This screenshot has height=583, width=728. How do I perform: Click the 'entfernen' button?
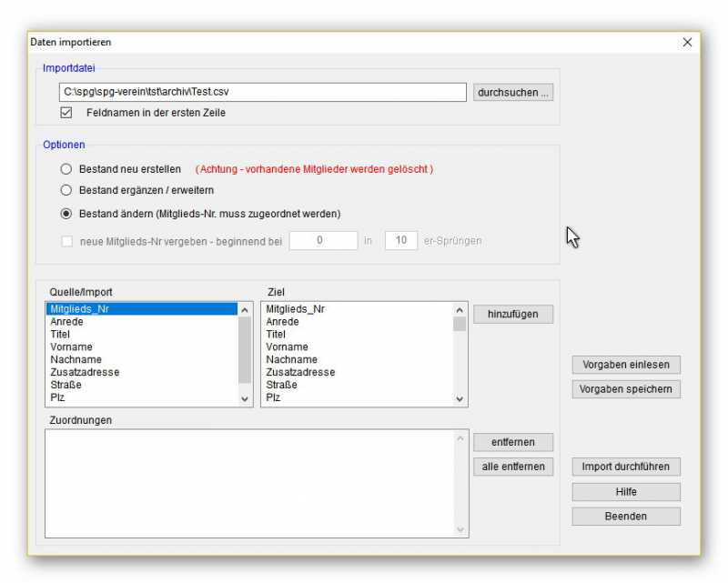click(513, 442)
